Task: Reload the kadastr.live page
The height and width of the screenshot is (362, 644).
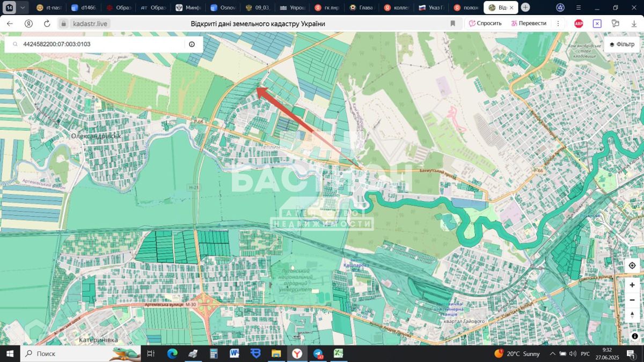Action: [x=47, y=24]
